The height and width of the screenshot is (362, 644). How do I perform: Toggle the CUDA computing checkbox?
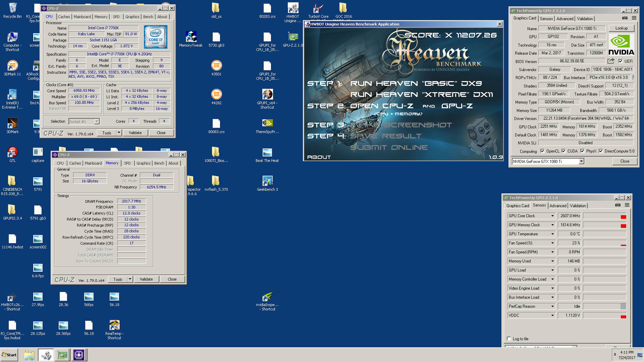[x=563, y=151]
